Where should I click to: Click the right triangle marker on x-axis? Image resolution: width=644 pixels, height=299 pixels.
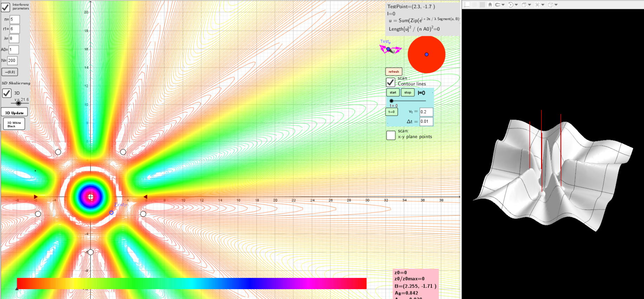[145, 197]
